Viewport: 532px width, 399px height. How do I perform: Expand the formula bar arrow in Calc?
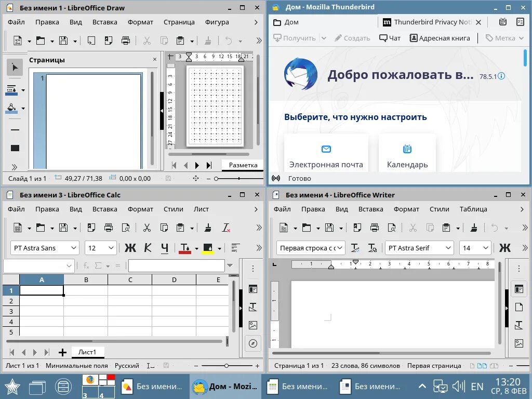tap(230, 265)
